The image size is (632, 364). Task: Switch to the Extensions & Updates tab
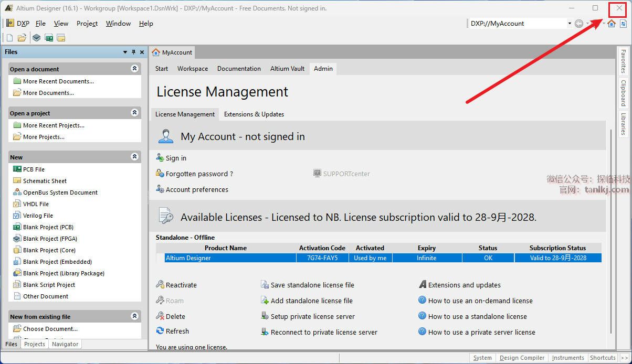click(254, 114)
